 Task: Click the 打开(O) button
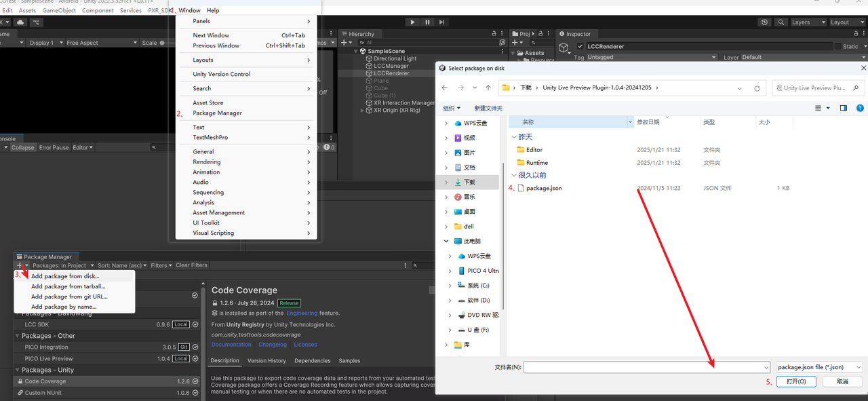point(796,381)
